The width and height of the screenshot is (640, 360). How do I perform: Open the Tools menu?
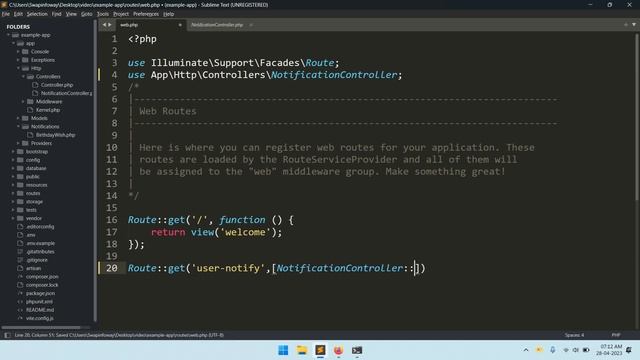(102, 14)
